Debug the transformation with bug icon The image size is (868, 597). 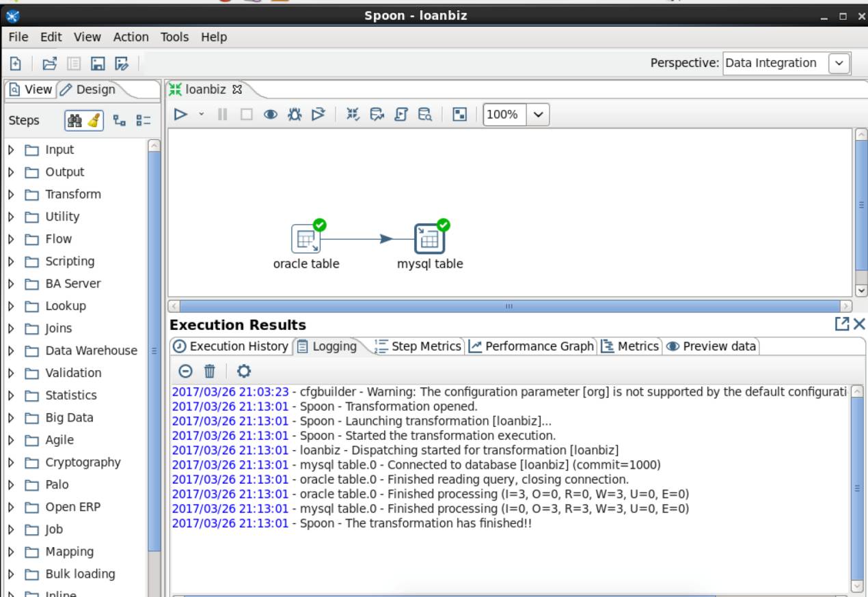[x=295, y=114]
